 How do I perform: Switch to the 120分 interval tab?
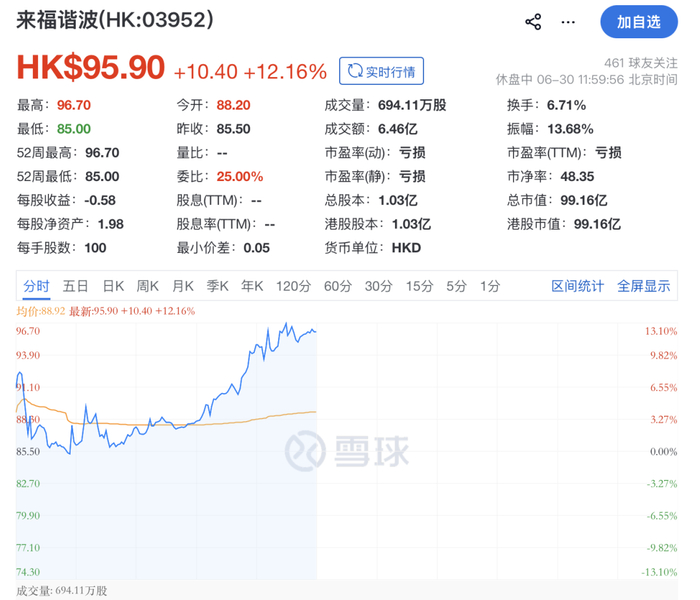pos(293,286)
